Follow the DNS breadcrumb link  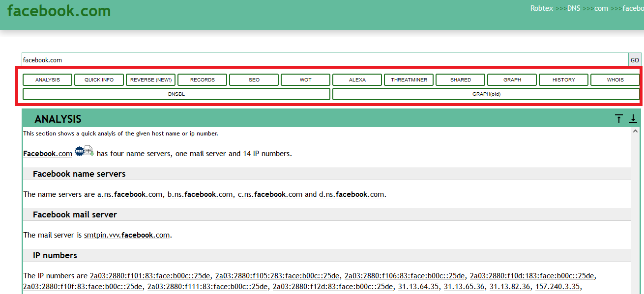point(574,8)
